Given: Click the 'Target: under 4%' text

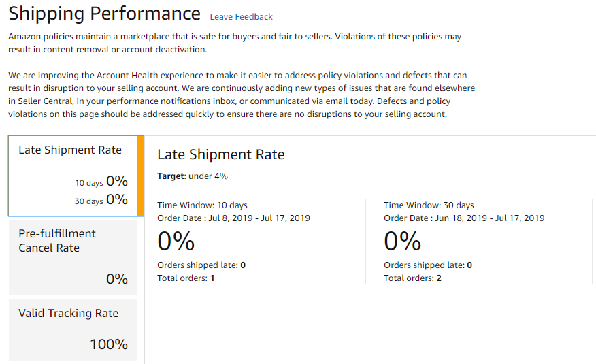Looking at the screenshot, I should click(x=193, y=176).
